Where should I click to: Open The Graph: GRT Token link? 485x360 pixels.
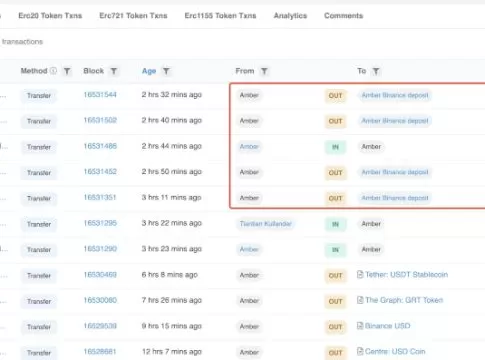click(404, 300)
